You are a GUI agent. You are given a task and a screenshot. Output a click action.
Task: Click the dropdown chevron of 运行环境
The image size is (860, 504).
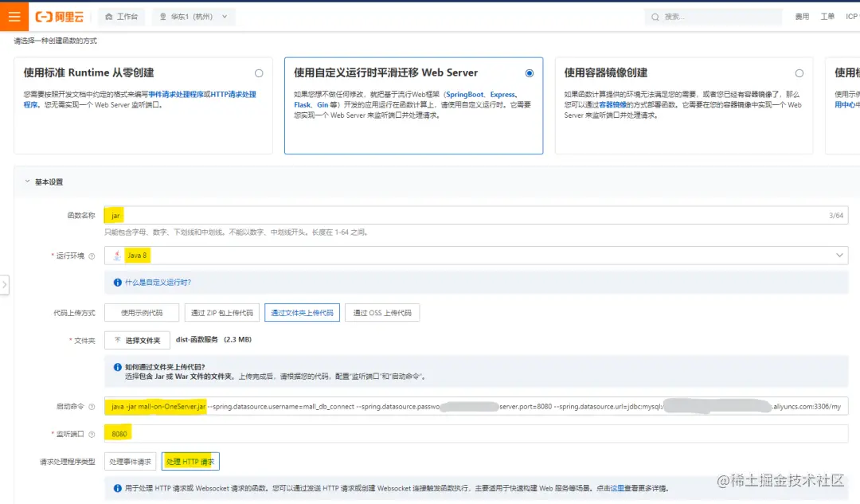tap(839, 255)
